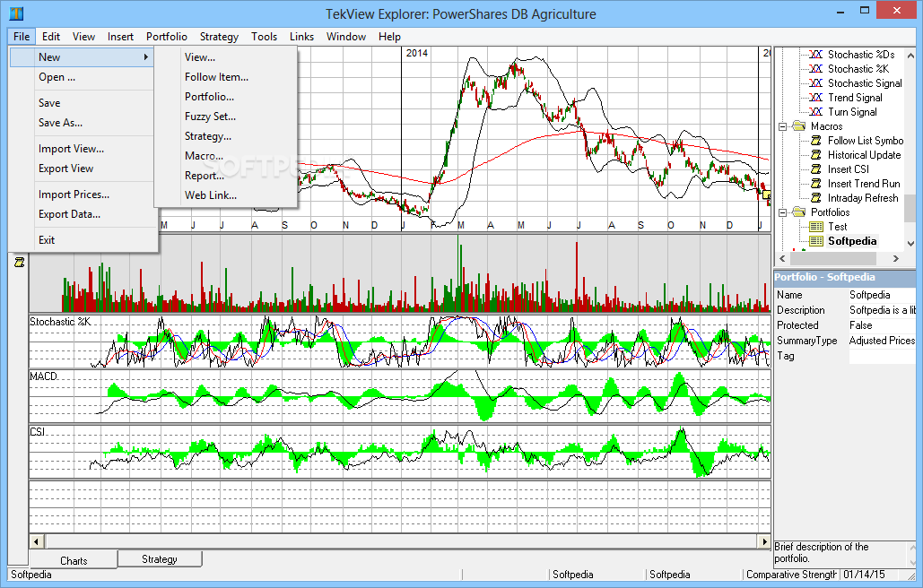Switch to the Strategy tab at bottom
Viewport: 923px width, 588px height.
tap(160, 558)
